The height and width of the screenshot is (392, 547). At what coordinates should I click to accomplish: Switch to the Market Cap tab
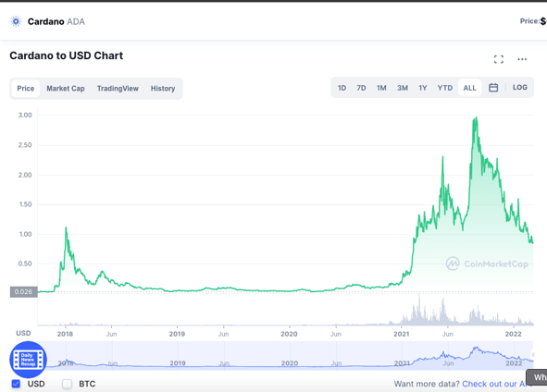66,89
